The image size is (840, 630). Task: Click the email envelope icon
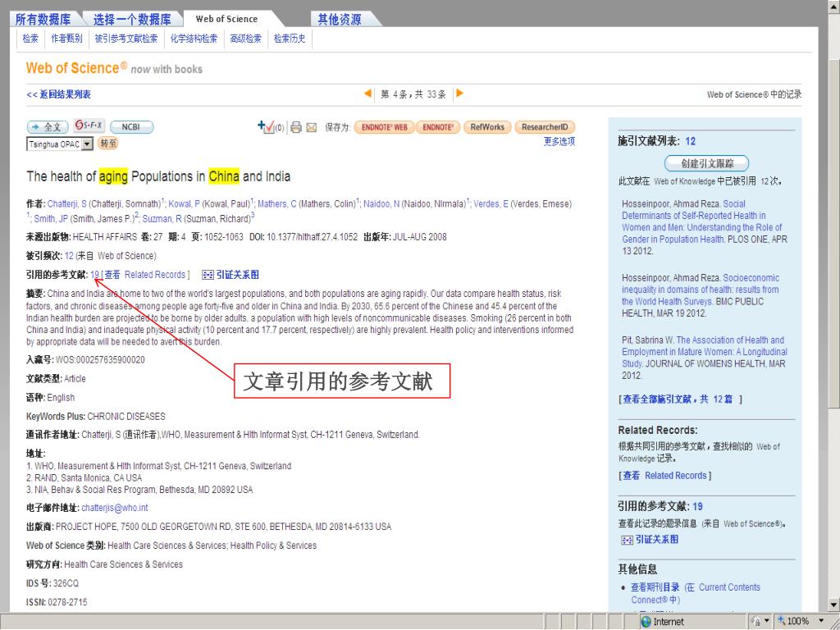[311, 127]
